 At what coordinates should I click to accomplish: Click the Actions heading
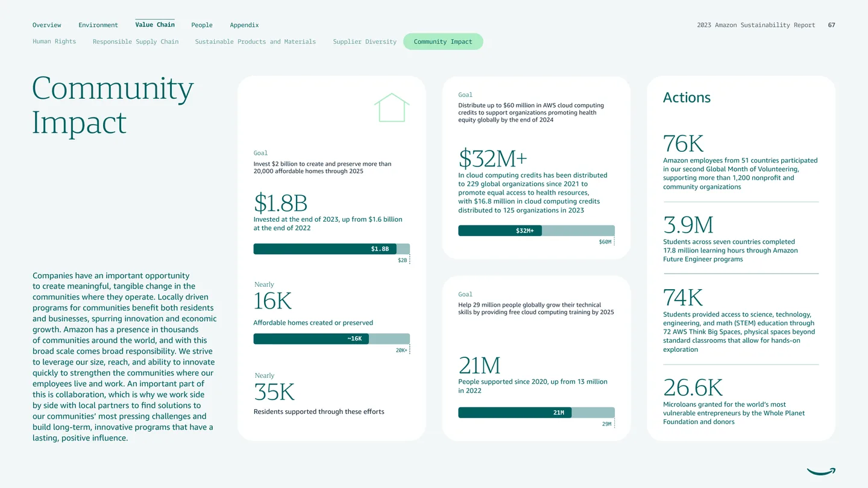click(x=687, y=98)
